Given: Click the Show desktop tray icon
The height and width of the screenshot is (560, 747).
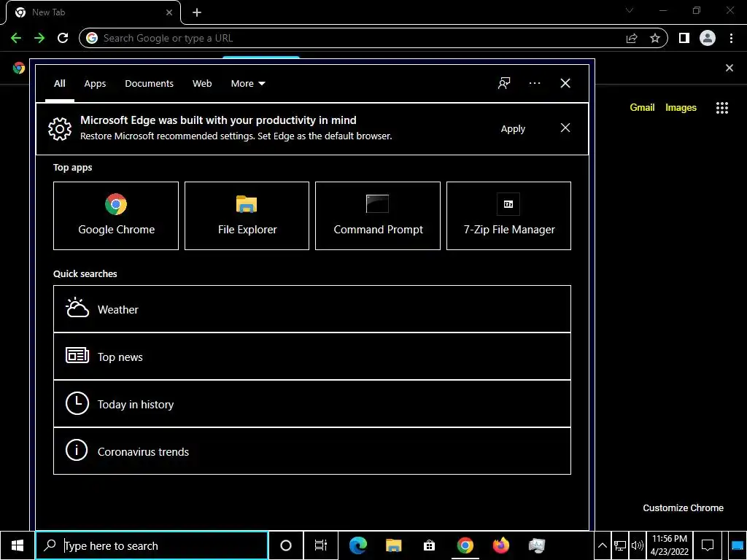Looking at the screenshot, I should coord(738,545).
